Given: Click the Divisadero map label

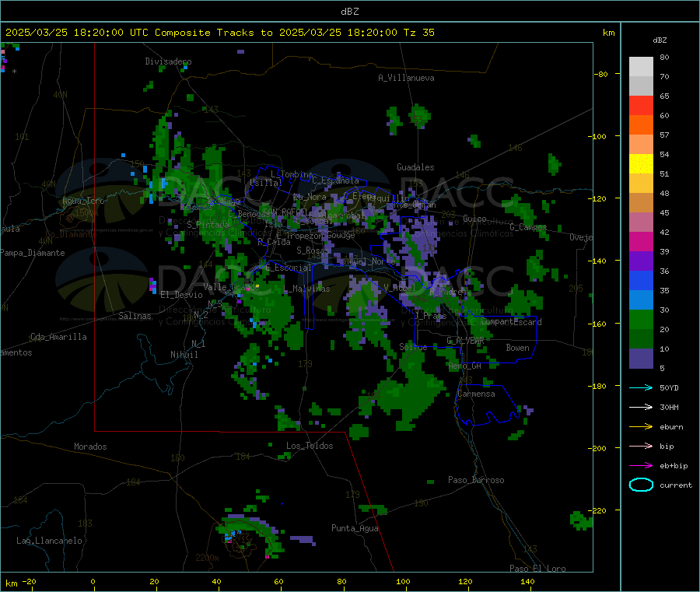Looking at the screenshot, I should [x=168, y=61].
